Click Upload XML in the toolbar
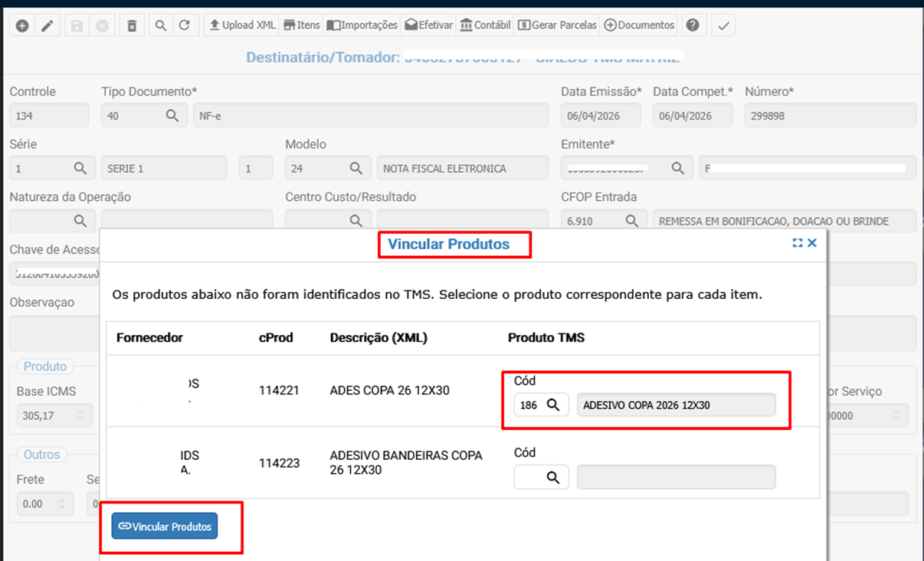The image size is (924, 561). (242, 25)
